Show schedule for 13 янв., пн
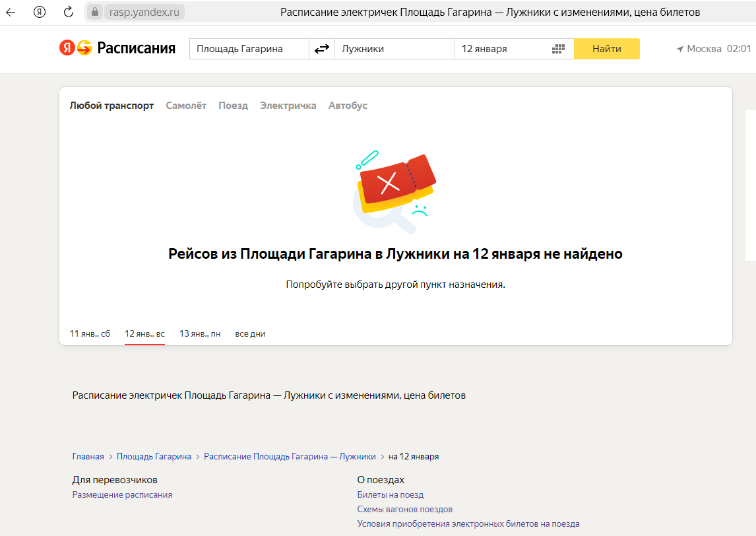 coord(200,334)
